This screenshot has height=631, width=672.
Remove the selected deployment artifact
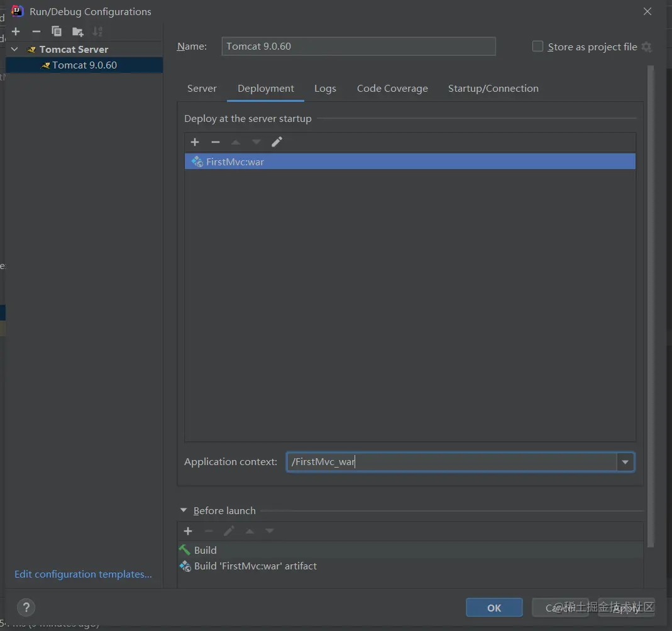tap(216, 142)
